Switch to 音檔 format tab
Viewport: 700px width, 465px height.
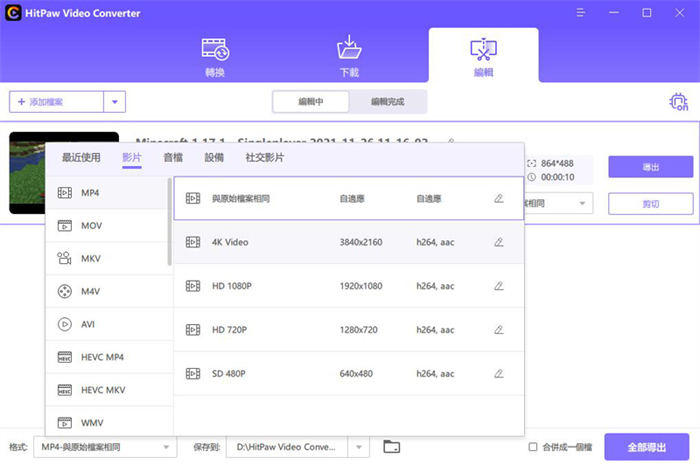[173, 158]
